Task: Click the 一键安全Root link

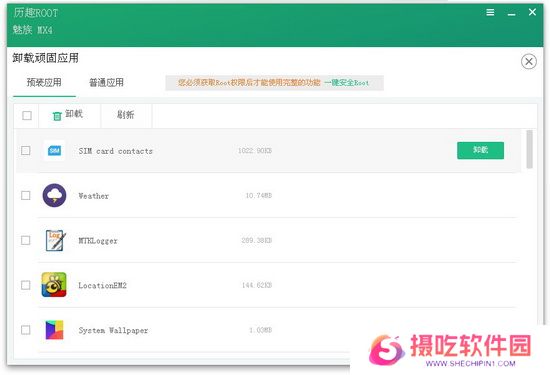Action: (x=346, y=83)
